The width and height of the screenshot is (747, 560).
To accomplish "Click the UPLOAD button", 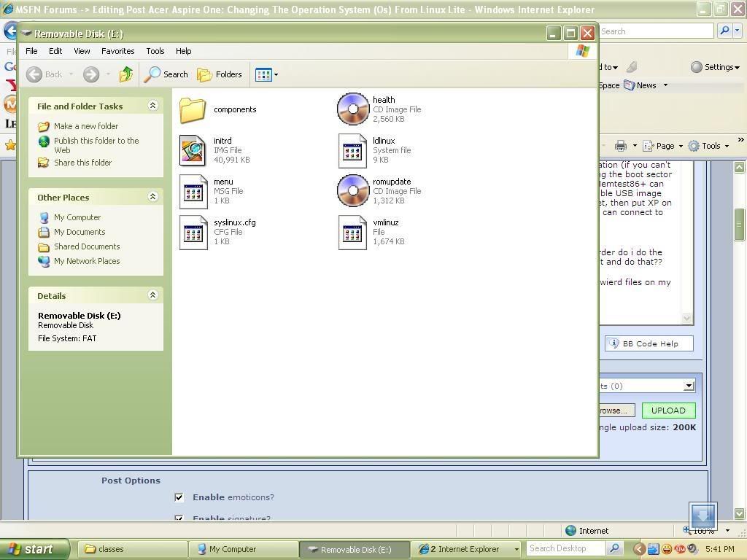I will click(x=667, y=410).
